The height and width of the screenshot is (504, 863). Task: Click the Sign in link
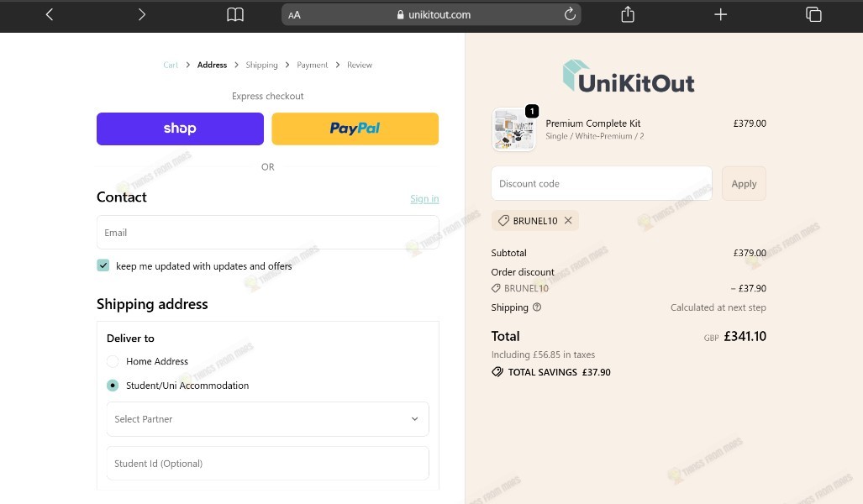coord(424,198)
